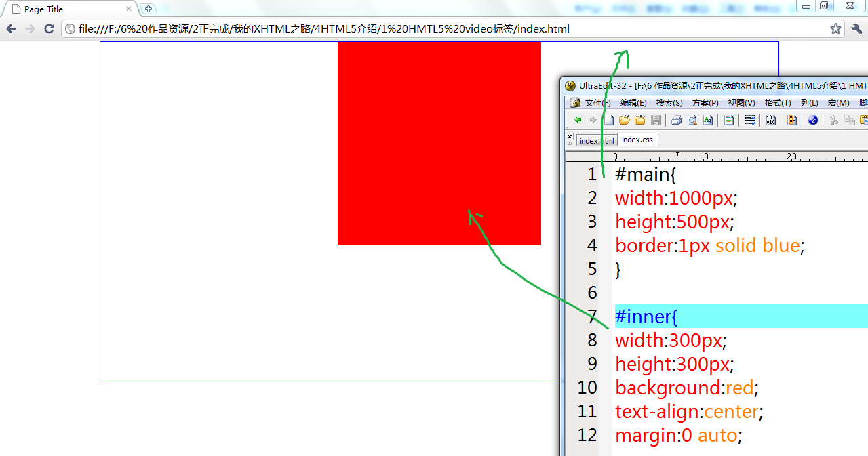Viewport: 868px width, 456px height.
Task: Click Chrome forward navigation arrow
Action: 30,29
